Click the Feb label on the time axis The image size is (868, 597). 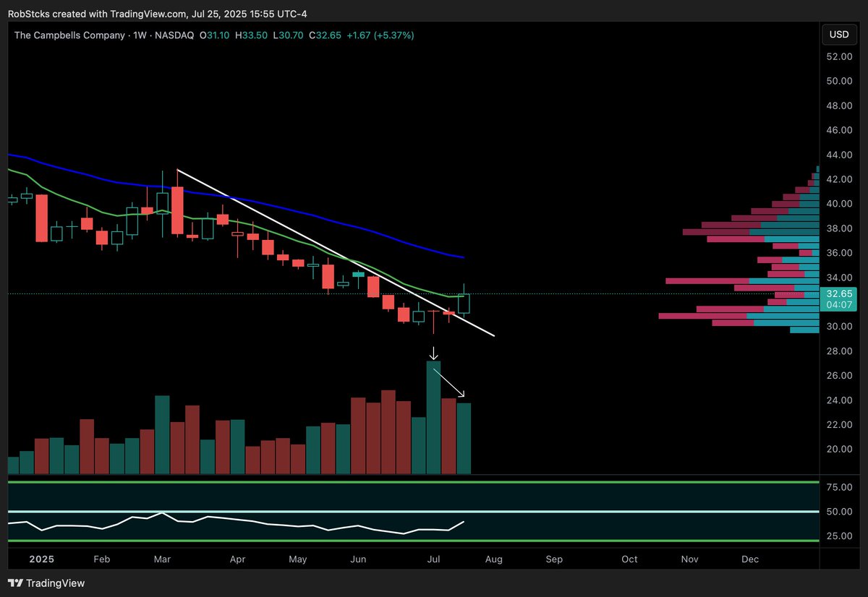[x=102, y=559]
